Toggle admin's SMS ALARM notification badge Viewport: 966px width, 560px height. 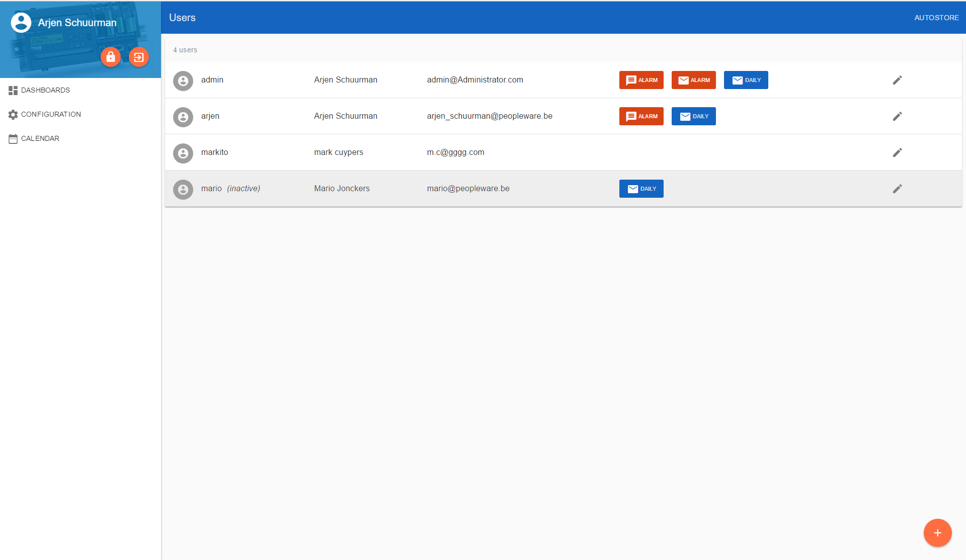641,80
